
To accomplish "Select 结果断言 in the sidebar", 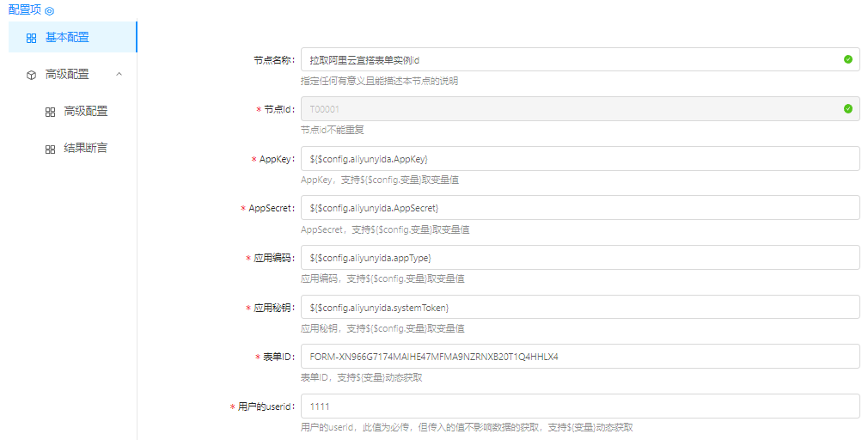I will point(85,149).
